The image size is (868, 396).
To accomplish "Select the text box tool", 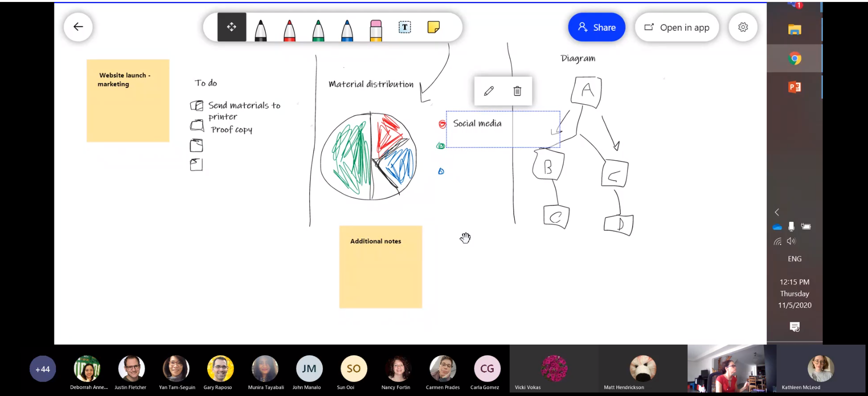I will 405,27.
